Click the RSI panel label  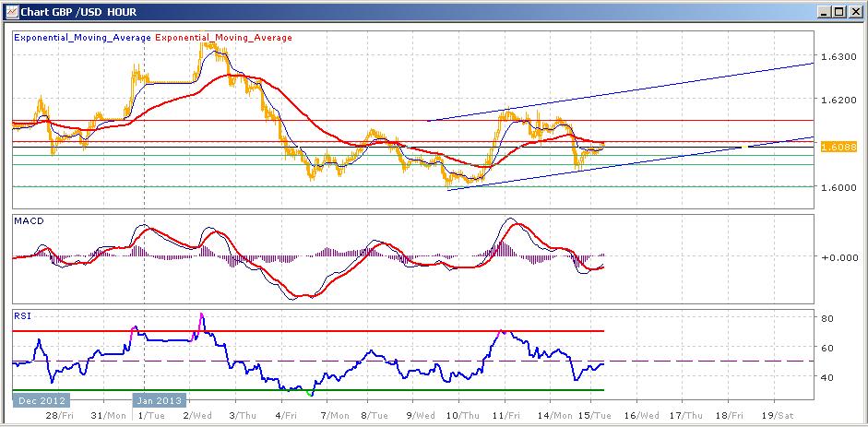click(20, 314)
